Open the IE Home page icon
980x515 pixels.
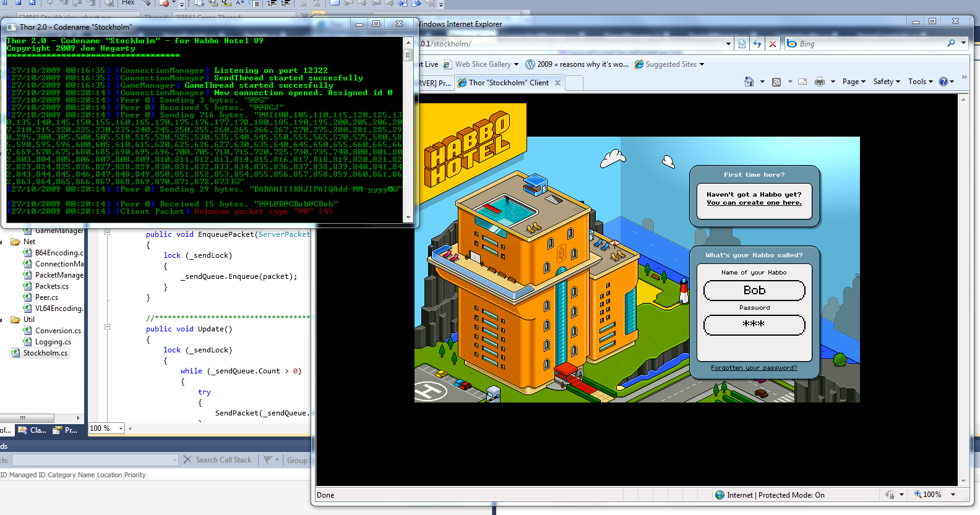(x=749, y=82)
